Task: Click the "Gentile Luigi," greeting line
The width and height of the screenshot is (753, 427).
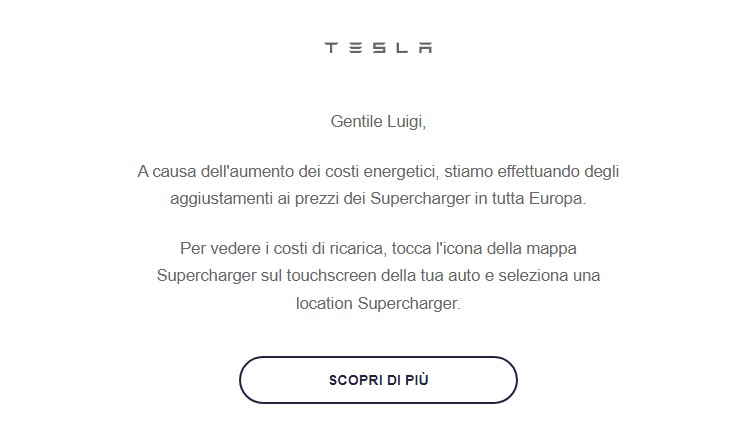Action: (x=378, y=122)
